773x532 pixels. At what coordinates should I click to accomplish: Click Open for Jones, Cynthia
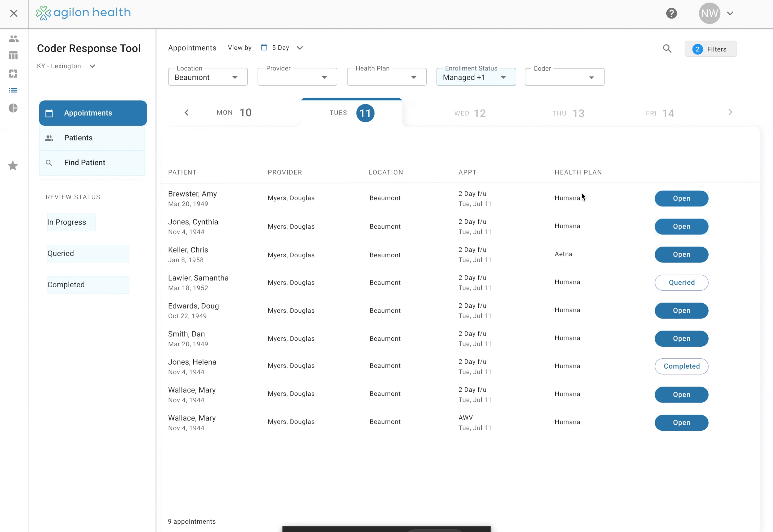[681, 227]
